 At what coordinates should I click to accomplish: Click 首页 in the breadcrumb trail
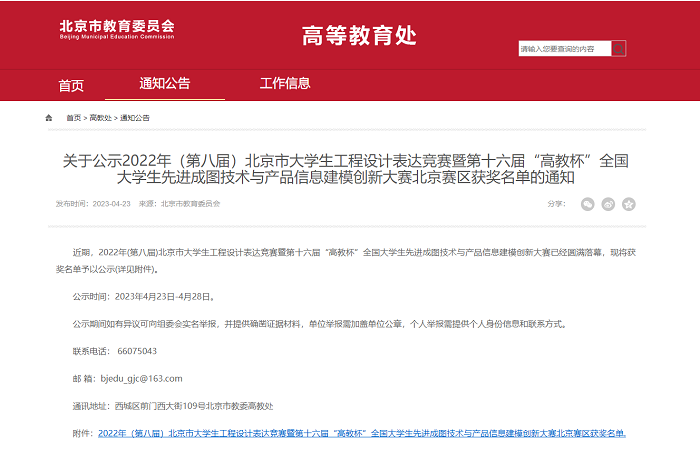(74, 118)
